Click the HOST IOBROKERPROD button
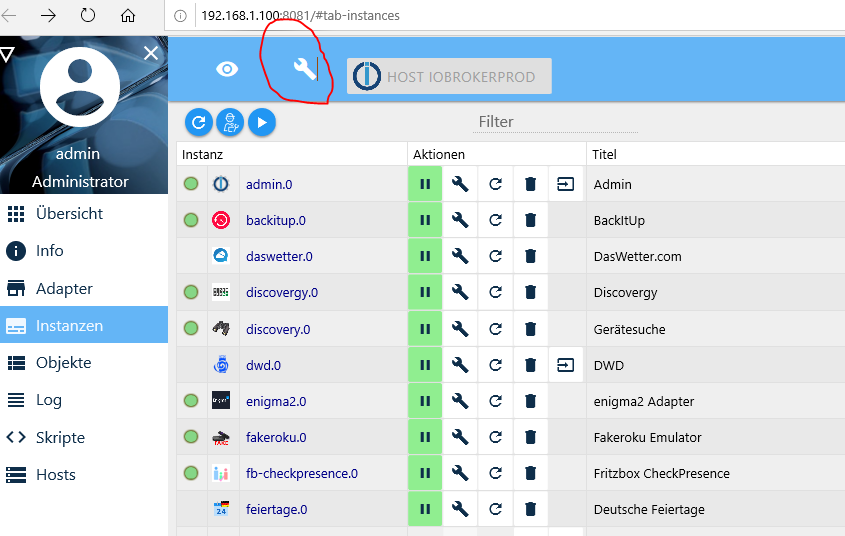The image size is (845, 536). point(449,76)
